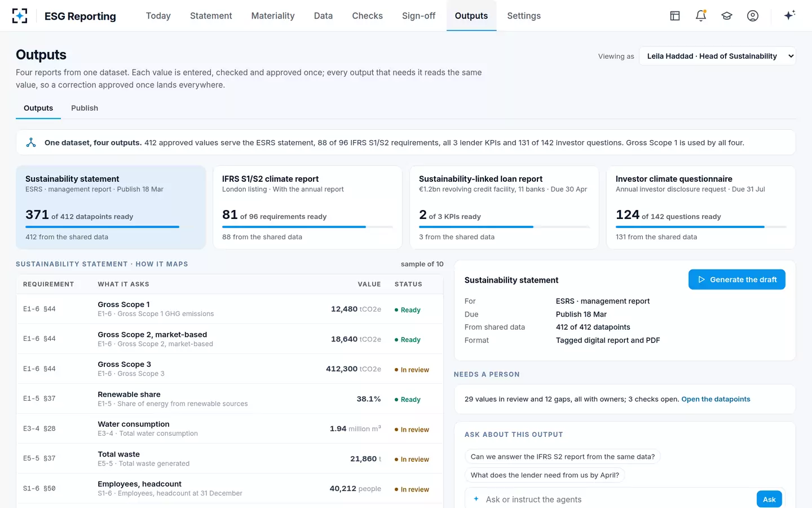Viewport: 812px width, 508px height.
Task: Click the Tagged digital report and PDF text
Action: pos(608,340)
